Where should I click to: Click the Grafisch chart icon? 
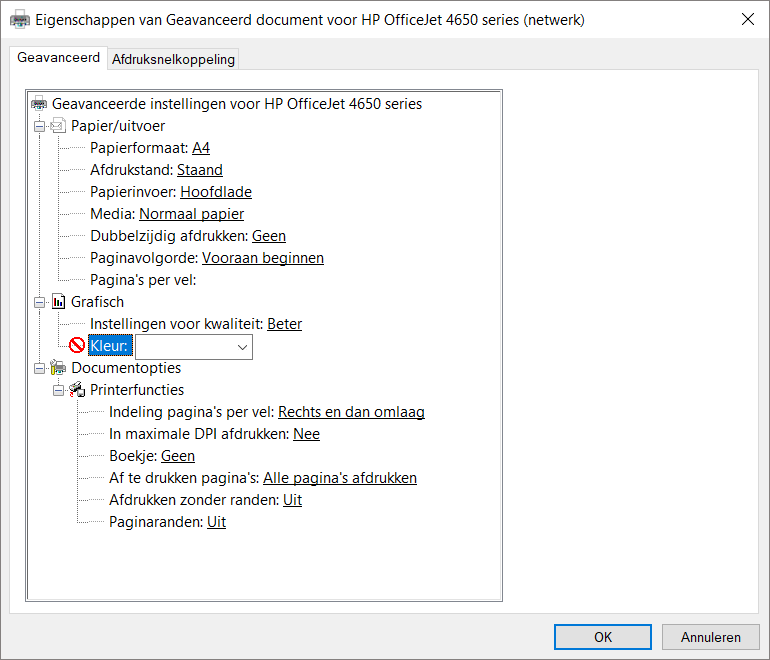point(58,301)
